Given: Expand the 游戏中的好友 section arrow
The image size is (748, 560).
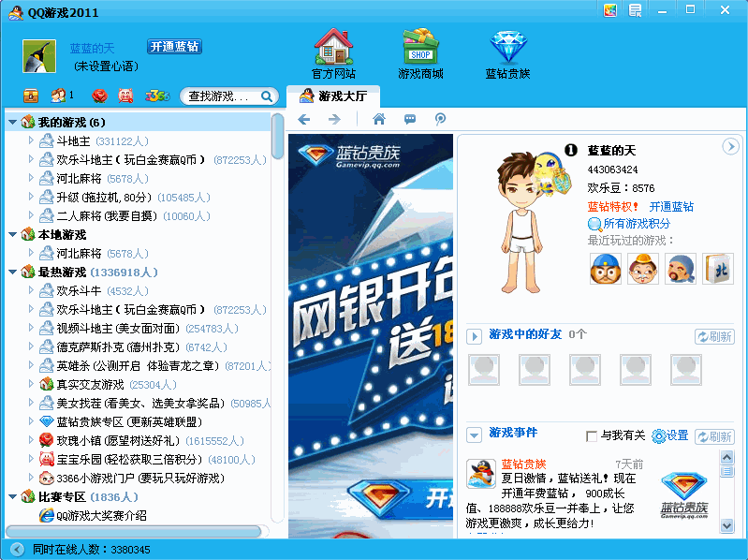Looking at the screenshot, I should pyautogui.click(x=474, y=336).
